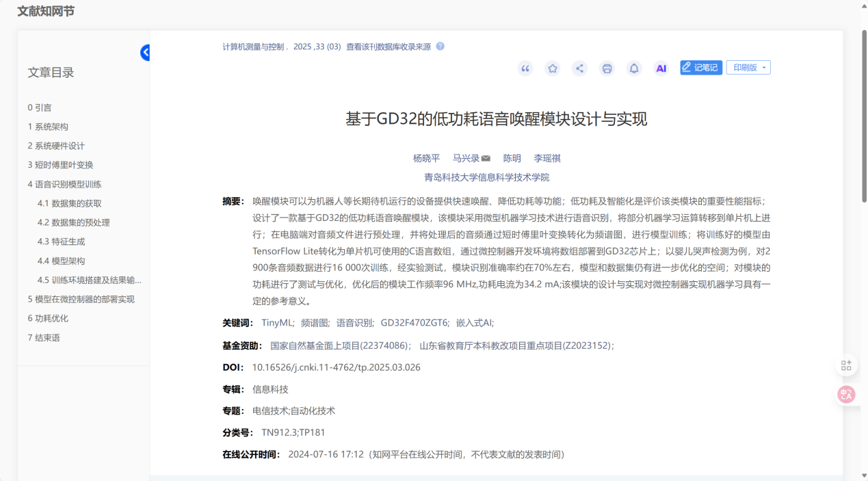Select 6 功耗优化 in the outline
Image resolution: width=868 pixels, height=481 pixels.
(x=48, y=318)
